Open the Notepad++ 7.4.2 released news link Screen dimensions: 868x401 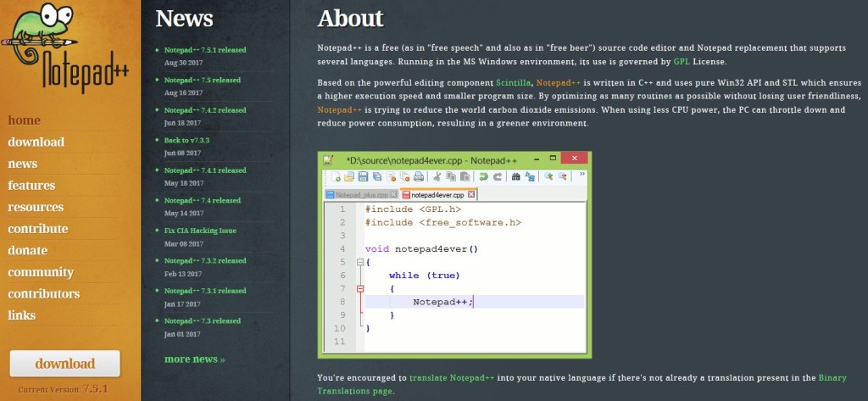click(x=205, y=110)
